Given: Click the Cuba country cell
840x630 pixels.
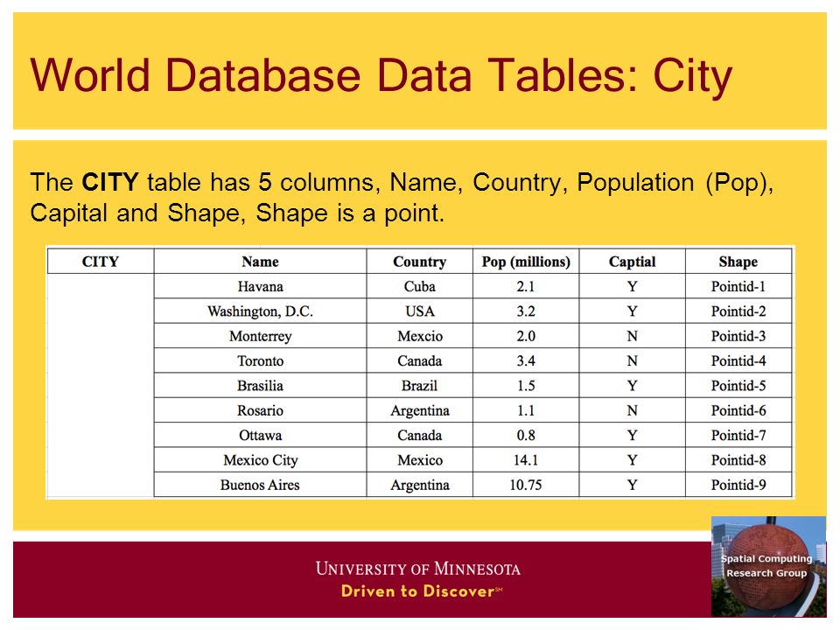Looking at the screenshot, I should [x=419, y=287].
